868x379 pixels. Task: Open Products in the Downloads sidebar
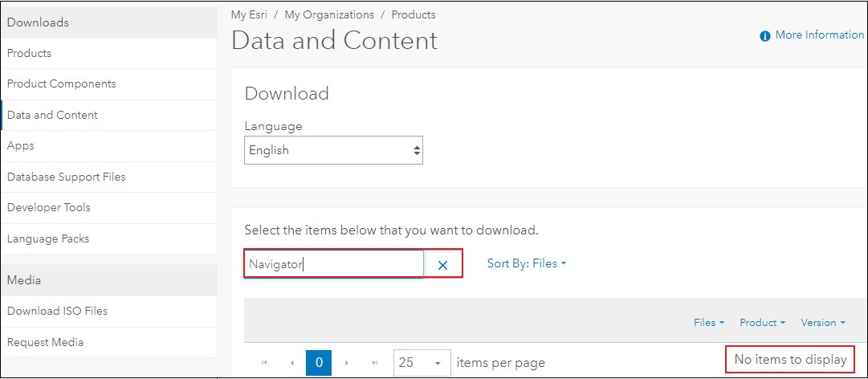[x=108, y=53]
